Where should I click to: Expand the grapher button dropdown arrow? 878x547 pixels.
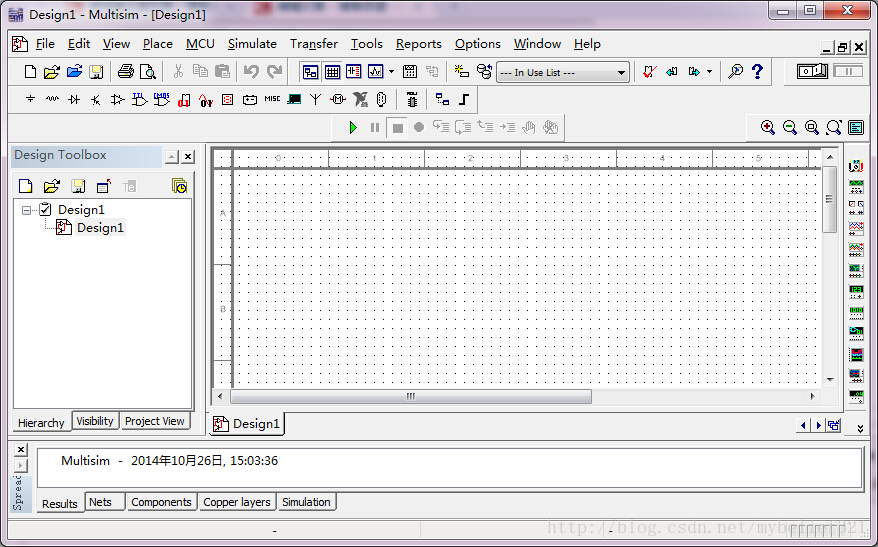point(391,72)
